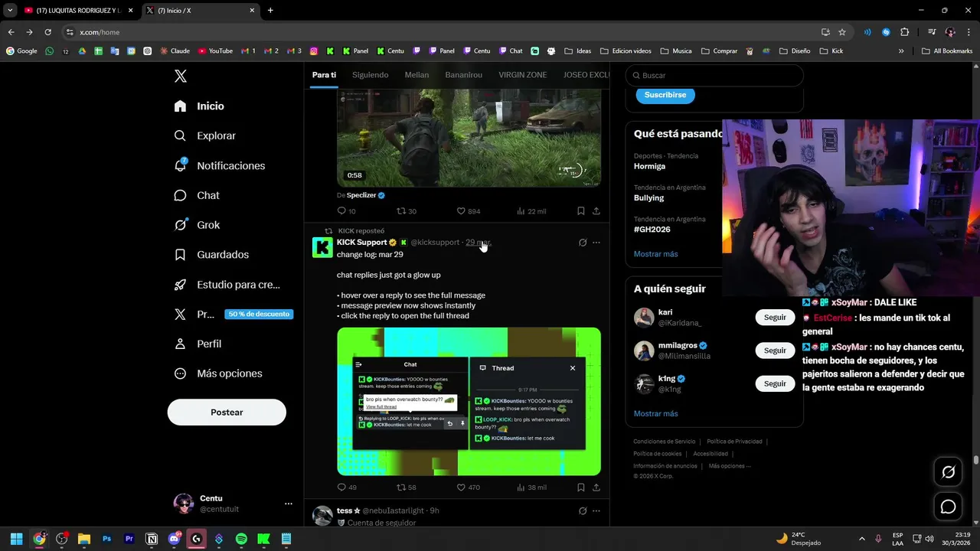The image size is (980, 551).
Task: Open the floating chat messages button
Action: [x=948, y=507]
